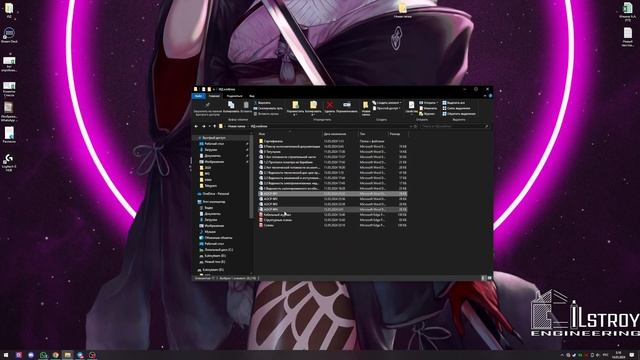Viewport: 640px width, 360px height.
Task: Select the Новая папка folder on desktop
Action: click(402, 11)
